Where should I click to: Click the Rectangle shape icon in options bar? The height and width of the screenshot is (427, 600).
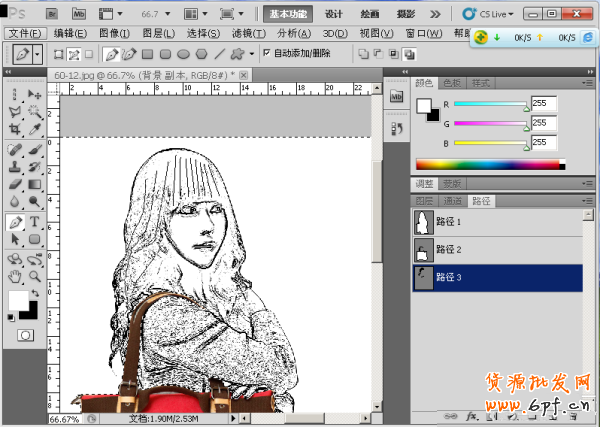(147, 53)
